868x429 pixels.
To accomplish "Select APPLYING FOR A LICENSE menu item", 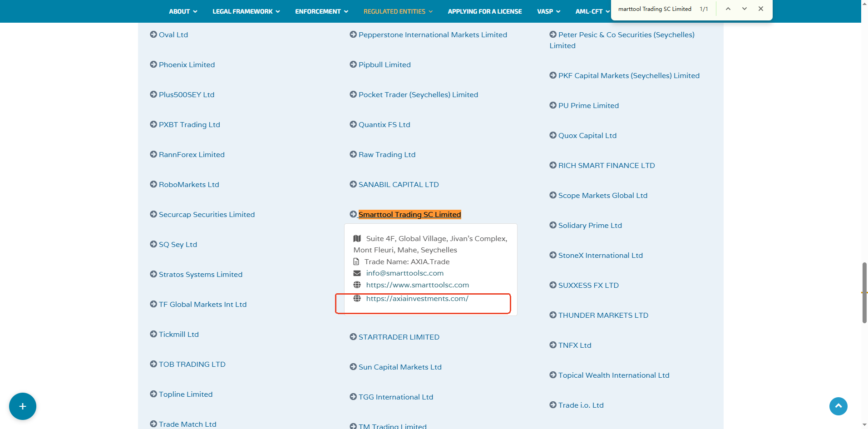I will tap(484, 11).
